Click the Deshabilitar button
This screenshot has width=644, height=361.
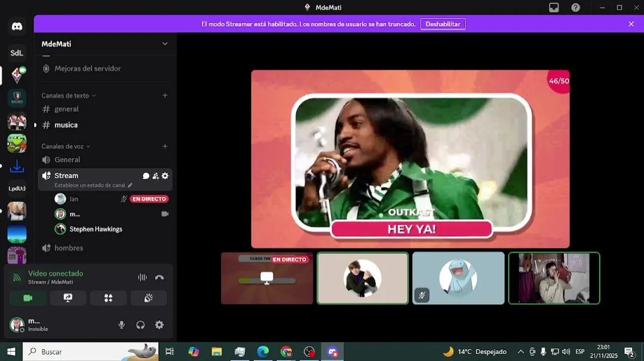443,24
